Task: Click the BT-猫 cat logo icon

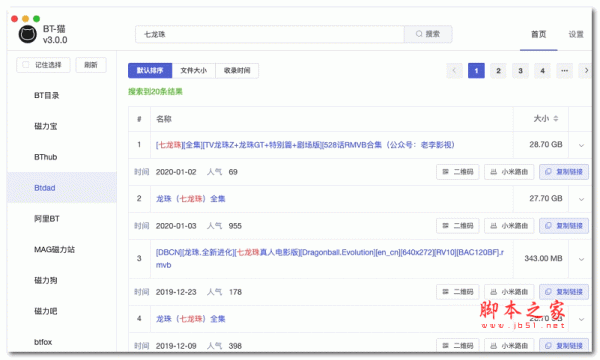Action: click(28, 34)
